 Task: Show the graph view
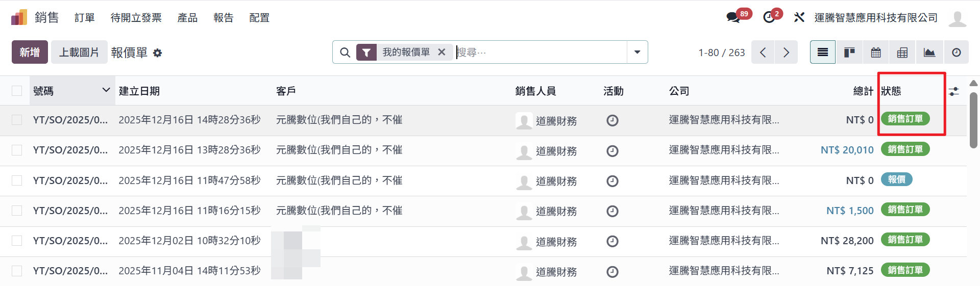[929, 53]
